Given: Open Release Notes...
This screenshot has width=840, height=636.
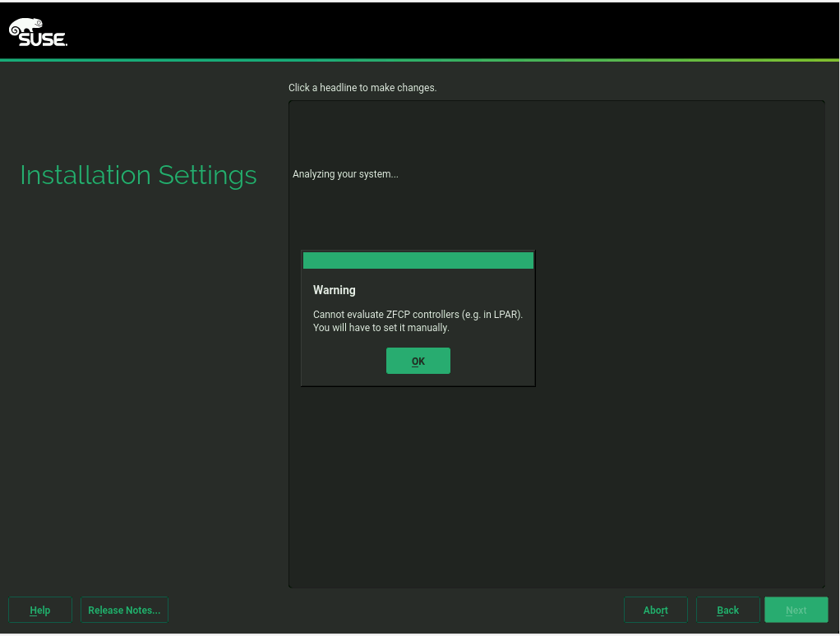Looking at the screenshot, I should pyautogui.click(x=124, y=610).
